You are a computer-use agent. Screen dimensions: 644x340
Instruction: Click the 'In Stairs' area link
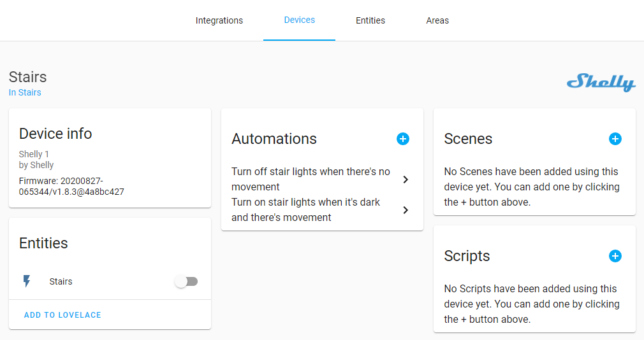tap(25, 92)
